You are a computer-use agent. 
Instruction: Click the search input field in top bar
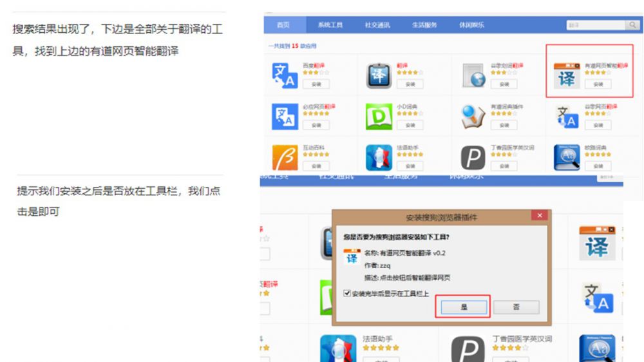(x=594, y=25)
